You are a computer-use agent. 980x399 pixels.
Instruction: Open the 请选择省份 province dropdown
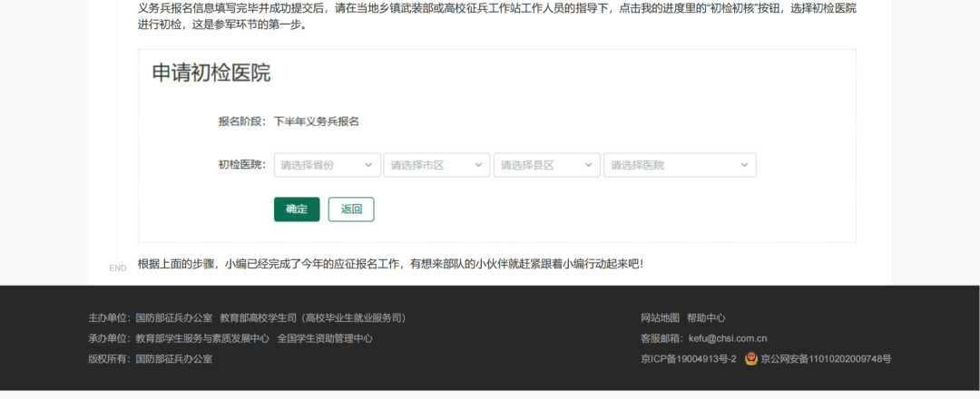[x=328, y=165]
